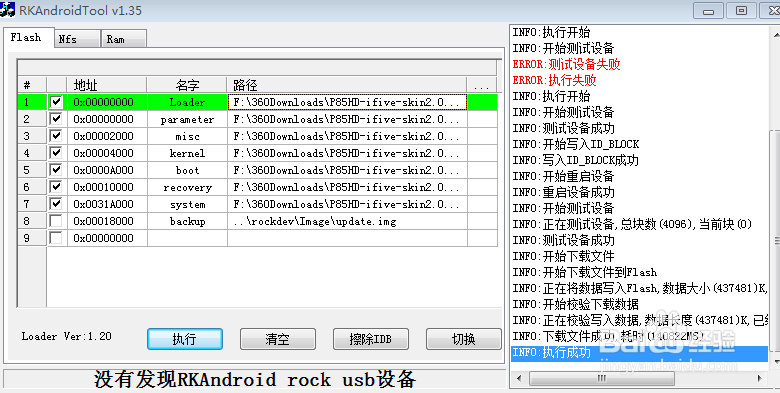
Task: Click the 'Loader' name cell
Action: (x=187, y=102)
